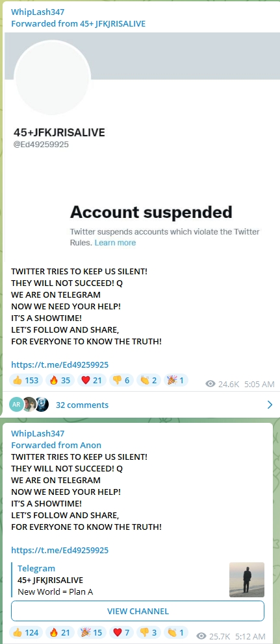Tap the red heart reaction with 21

click(x=92, y=380)
